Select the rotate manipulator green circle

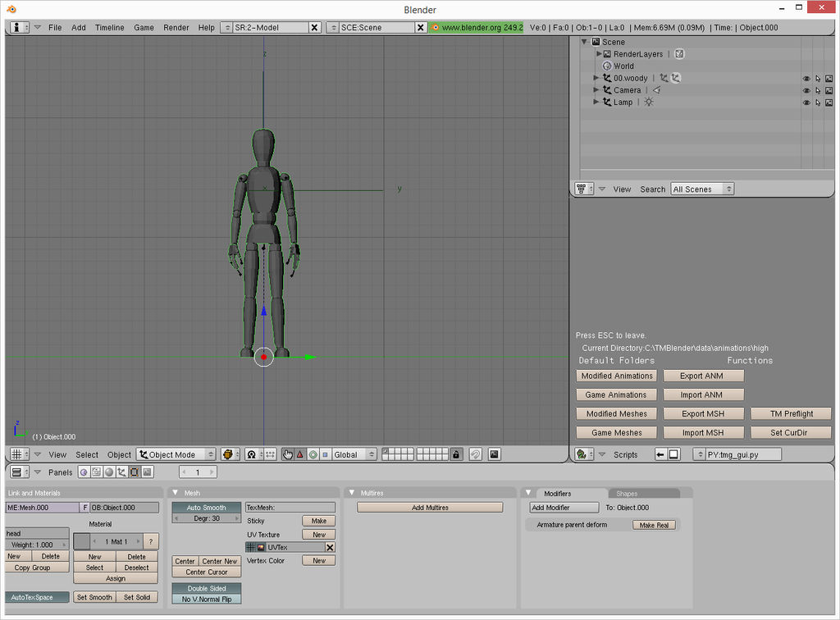[x=313, y=454]
